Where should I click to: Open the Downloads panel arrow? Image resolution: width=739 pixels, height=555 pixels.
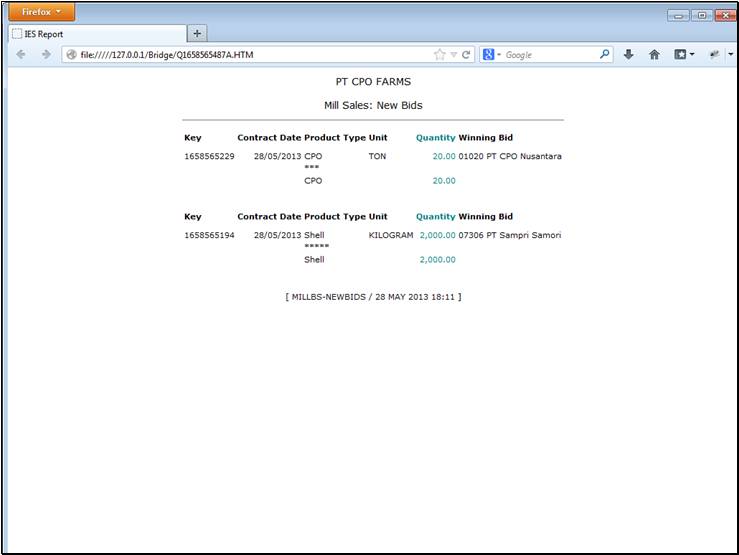point(628,55)
